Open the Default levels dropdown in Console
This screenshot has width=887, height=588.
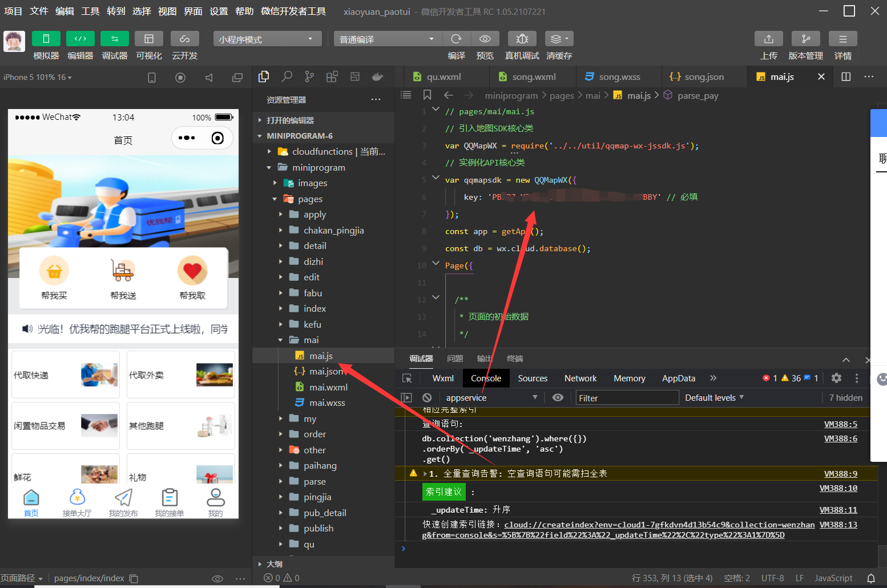(713, 397)
